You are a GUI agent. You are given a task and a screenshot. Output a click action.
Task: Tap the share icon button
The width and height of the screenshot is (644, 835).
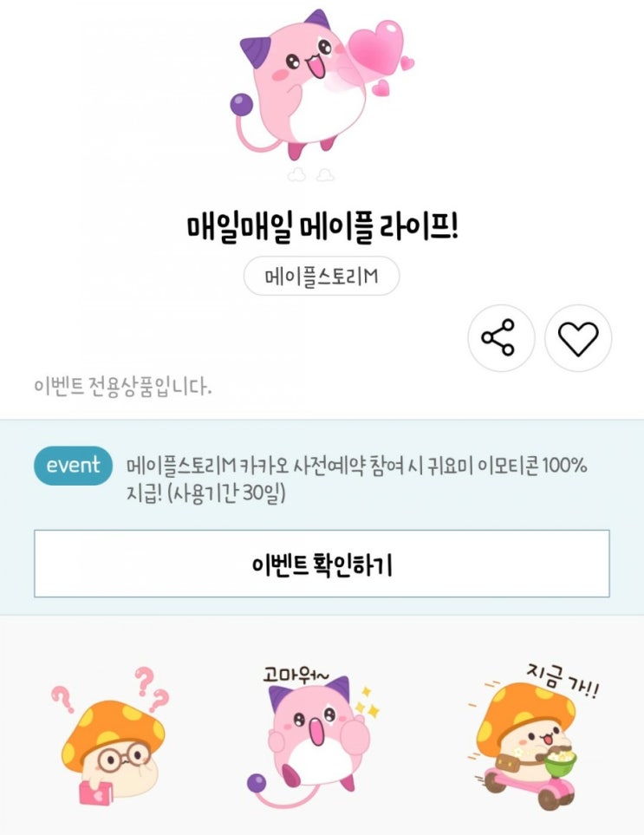pyautogui.click(x=501, y=337)
